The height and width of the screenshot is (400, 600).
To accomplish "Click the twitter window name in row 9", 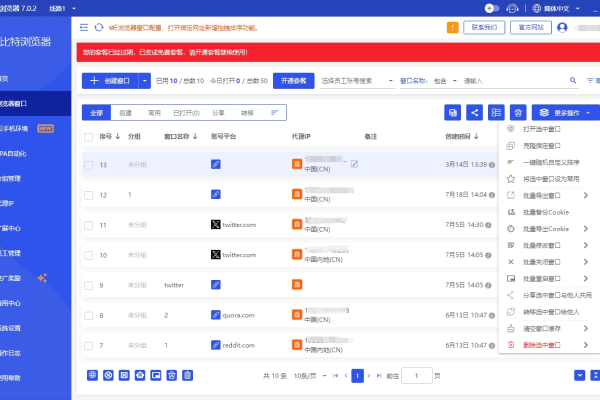I will tap(174, 285).
